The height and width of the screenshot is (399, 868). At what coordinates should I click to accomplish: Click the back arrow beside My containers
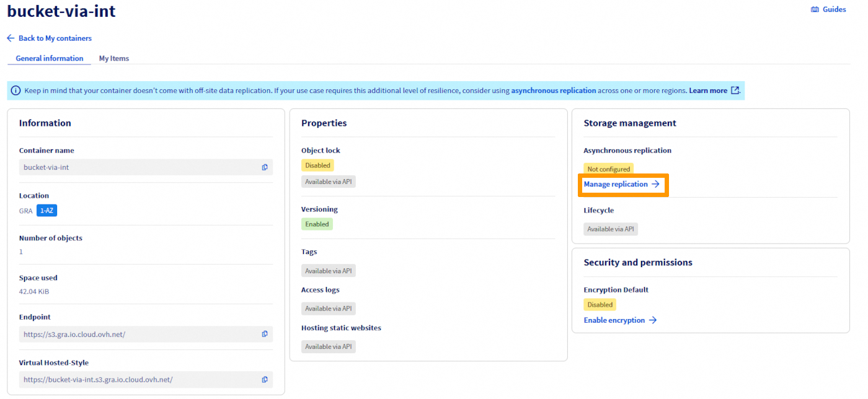click(10, 38)
